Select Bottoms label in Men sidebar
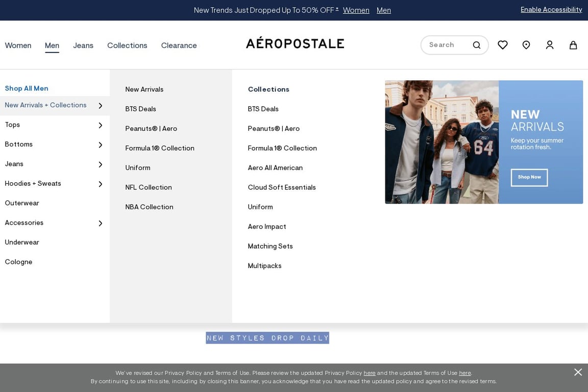This screenshot has height=392, width=588. pos(19,144)
